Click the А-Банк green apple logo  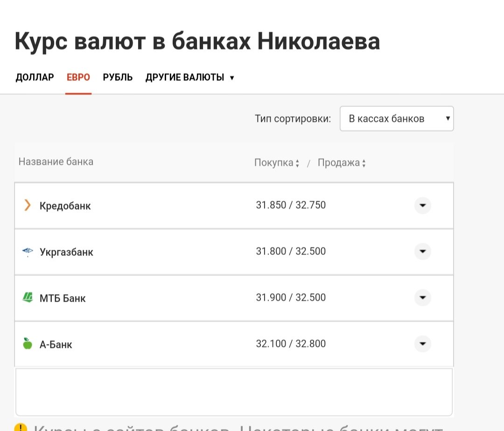click(28, 344)
